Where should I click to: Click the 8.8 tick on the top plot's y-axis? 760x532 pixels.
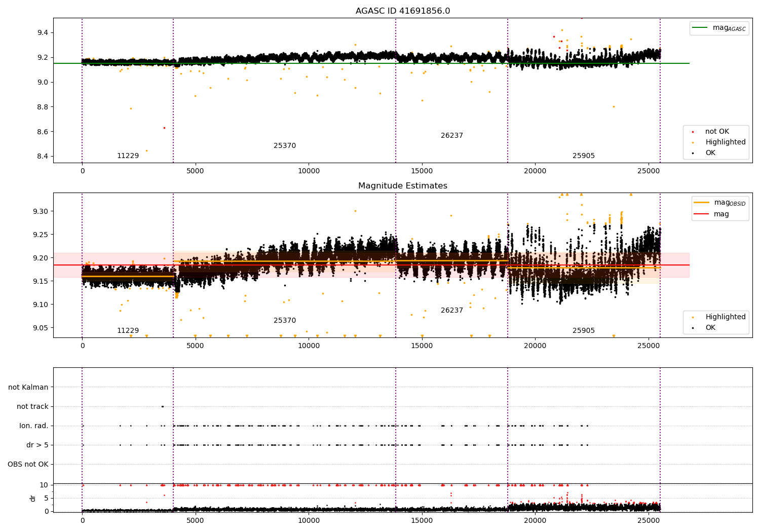42,107
